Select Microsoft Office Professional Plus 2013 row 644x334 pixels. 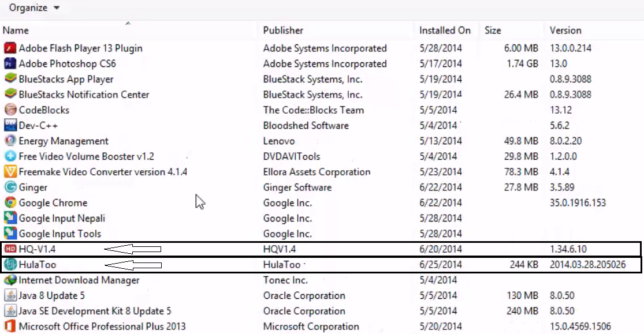pos(102,327)
